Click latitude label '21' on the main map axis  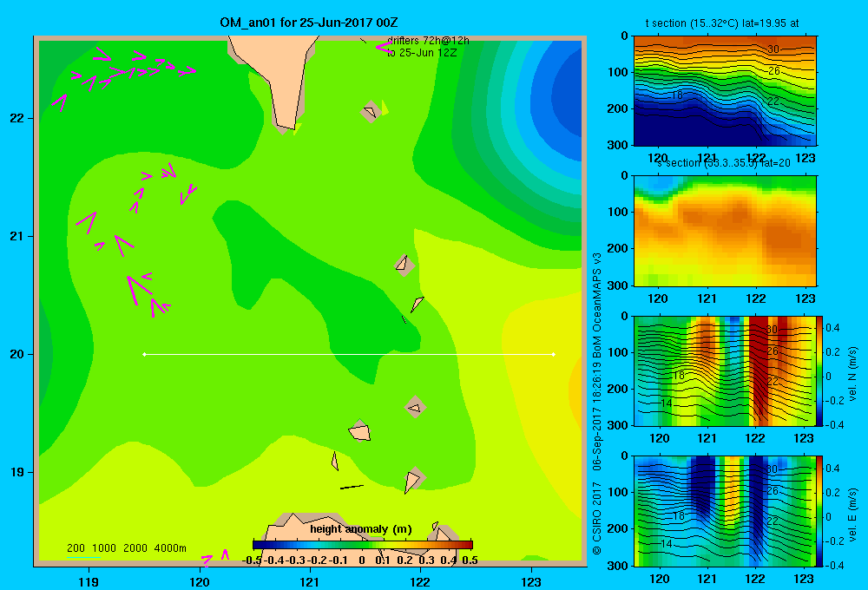17,236
